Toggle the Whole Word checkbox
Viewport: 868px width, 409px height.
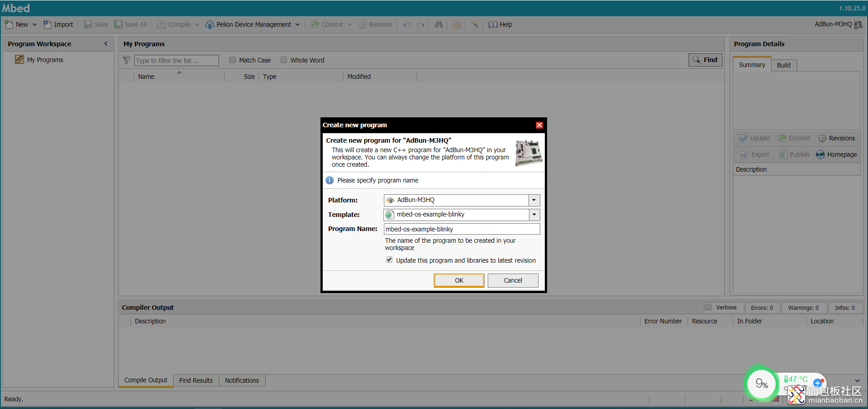(x=284, y=60)
